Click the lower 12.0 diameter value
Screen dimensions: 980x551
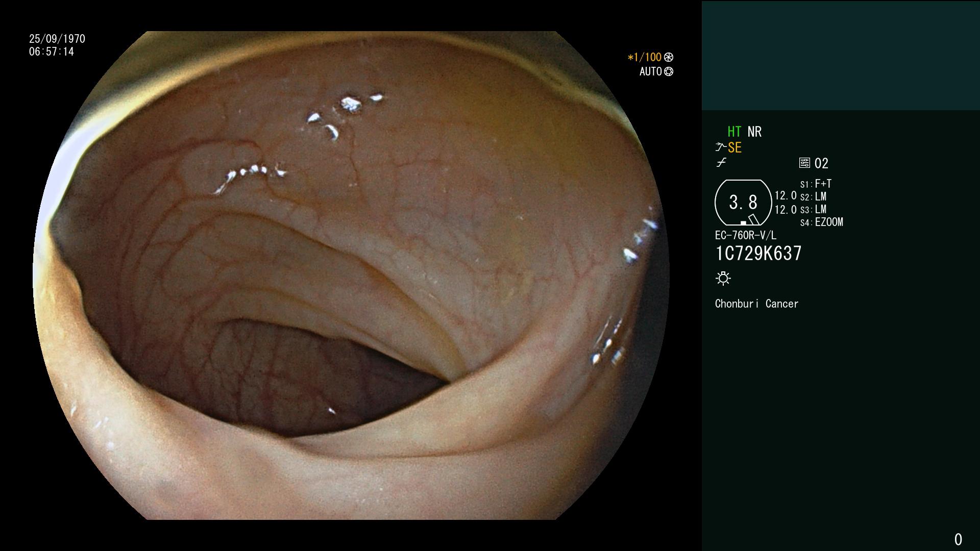(786, 210)
